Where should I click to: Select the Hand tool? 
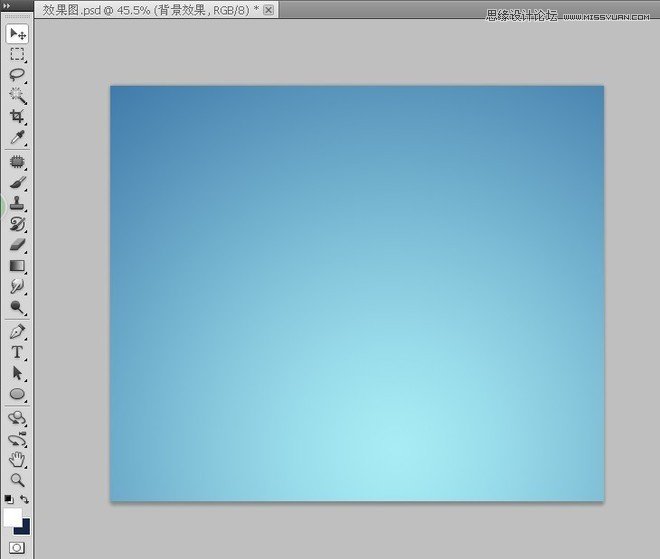pos(17,460)
